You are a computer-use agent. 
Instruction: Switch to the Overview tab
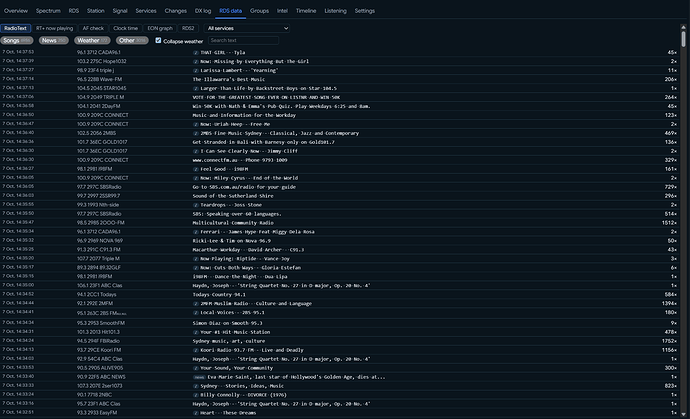coord(16,11)
